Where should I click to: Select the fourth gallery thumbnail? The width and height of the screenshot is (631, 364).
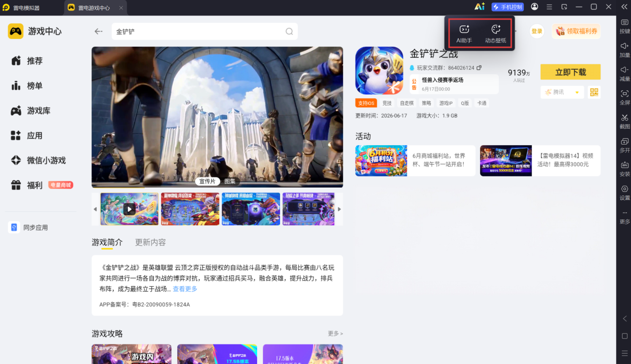(309, 209)
